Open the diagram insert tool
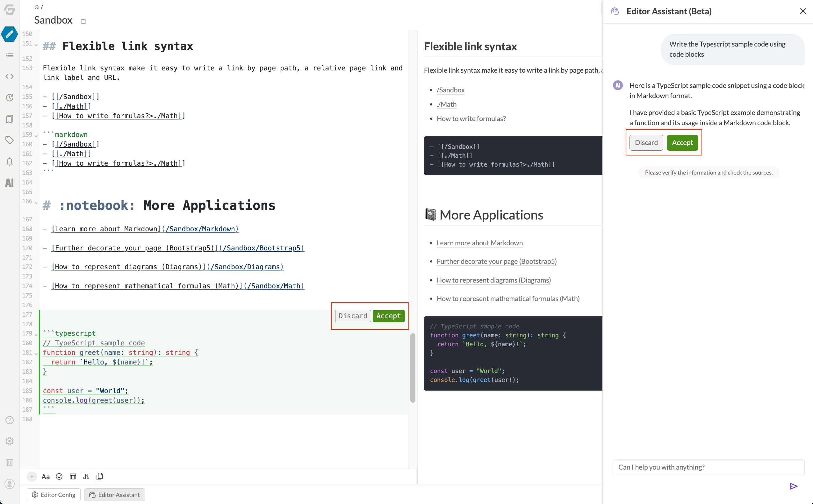 point(86,476)
